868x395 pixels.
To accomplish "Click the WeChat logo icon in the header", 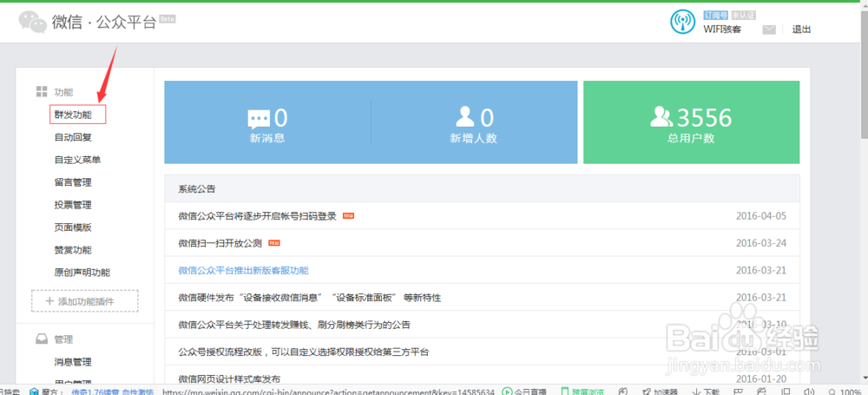I will pyautogui.click(x=33, y=21).
